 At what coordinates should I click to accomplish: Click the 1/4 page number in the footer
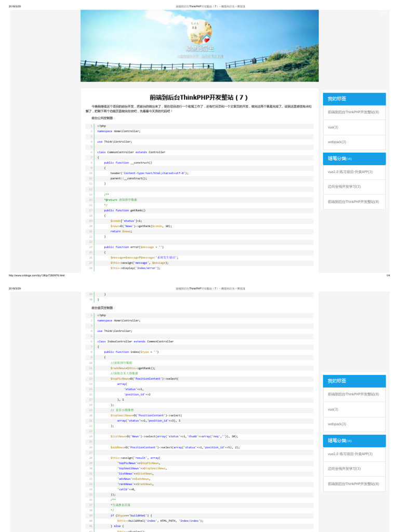click(388, 275)
